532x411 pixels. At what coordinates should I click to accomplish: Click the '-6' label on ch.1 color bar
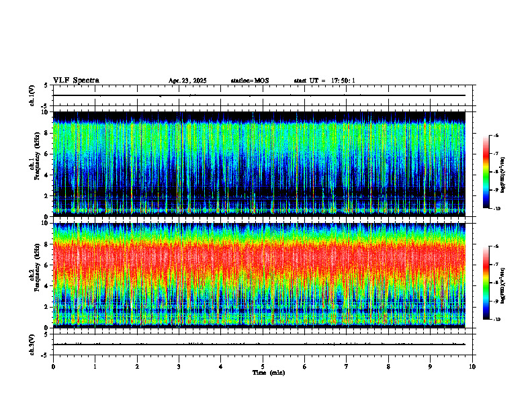[496, 135]
